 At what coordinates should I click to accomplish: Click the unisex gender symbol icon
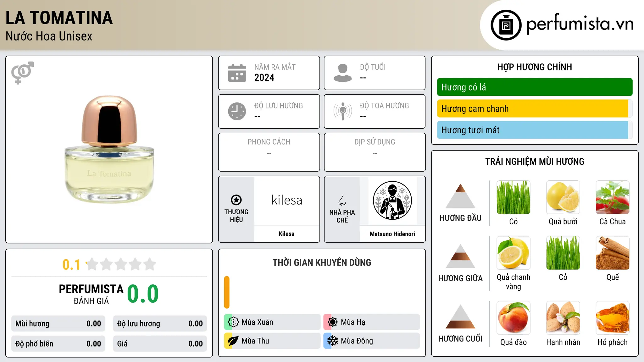click(x=22, y=73)
